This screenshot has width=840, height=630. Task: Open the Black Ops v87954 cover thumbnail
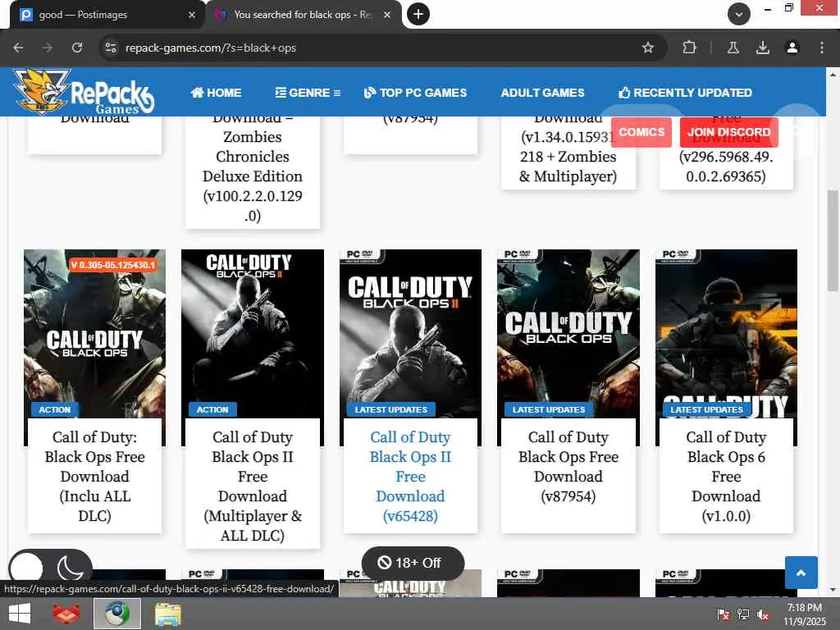coord(568,333)
